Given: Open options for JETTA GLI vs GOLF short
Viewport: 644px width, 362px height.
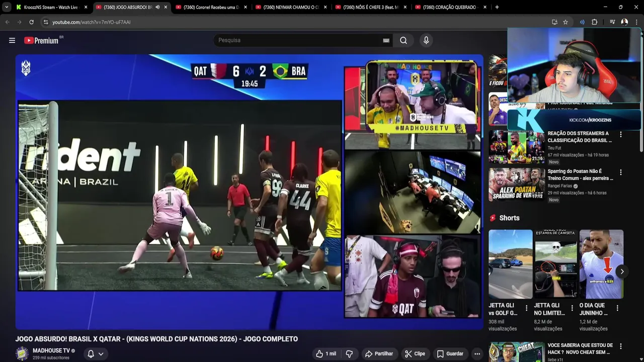Looking at the screenshot, I should coord(527,308).
